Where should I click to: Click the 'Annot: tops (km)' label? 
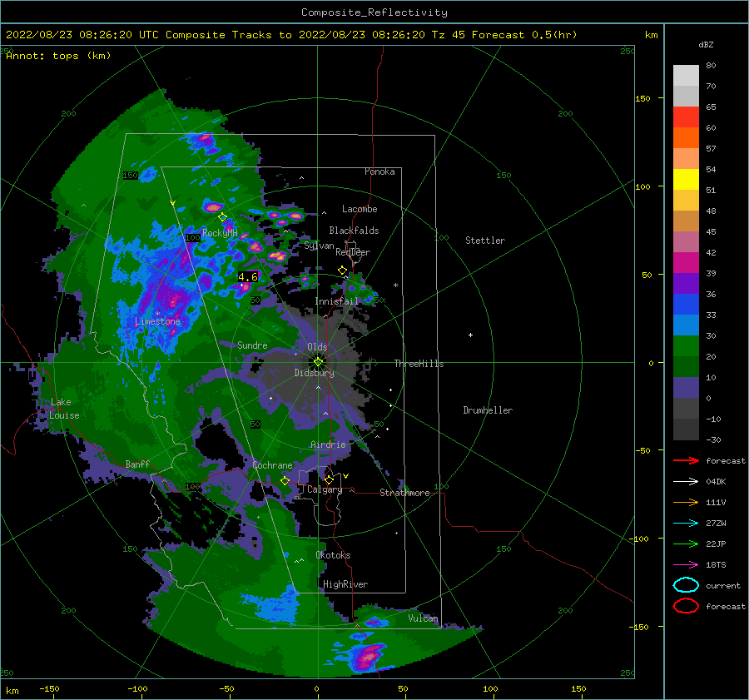coord(58,56)
